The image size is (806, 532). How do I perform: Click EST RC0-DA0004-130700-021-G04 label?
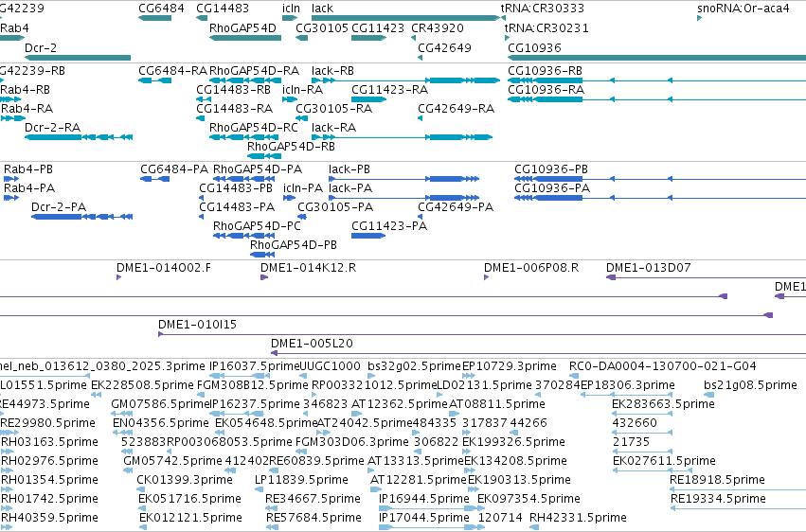pos(663,366)
